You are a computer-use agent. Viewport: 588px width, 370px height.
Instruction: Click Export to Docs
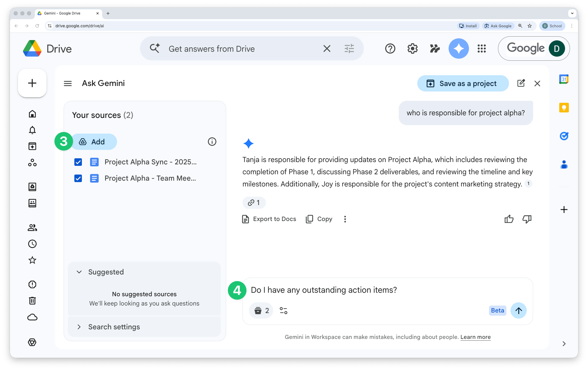point(269,219)
